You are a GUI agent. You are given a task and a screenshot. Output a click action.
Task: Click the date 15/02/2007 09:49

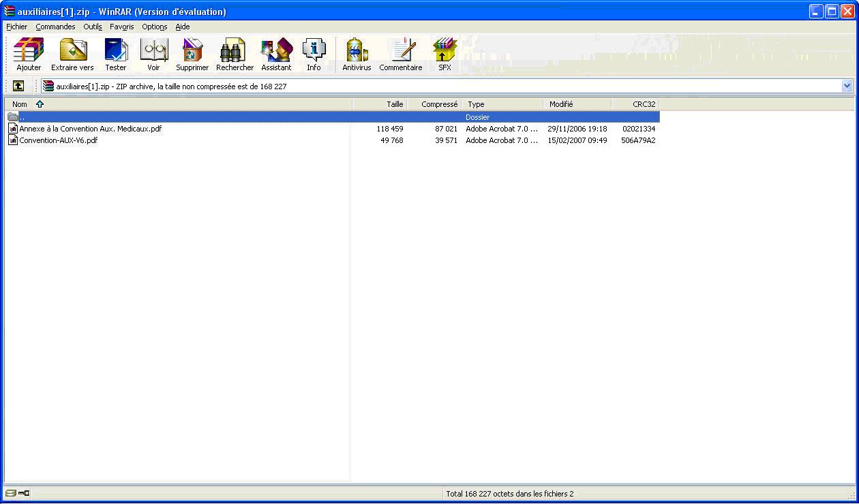tap(577, 140)
